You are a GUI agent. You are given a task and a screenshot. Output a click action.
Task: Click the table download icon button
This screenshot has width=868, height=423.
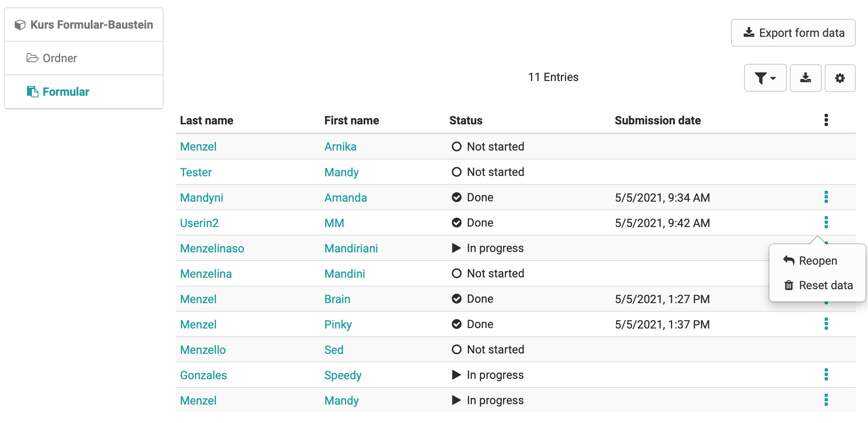[x=805, y=78]
